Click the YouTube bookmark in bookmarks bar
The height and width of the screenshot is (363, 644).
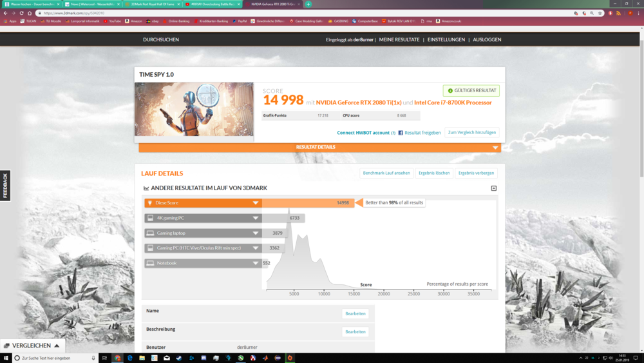pos(112,21)
